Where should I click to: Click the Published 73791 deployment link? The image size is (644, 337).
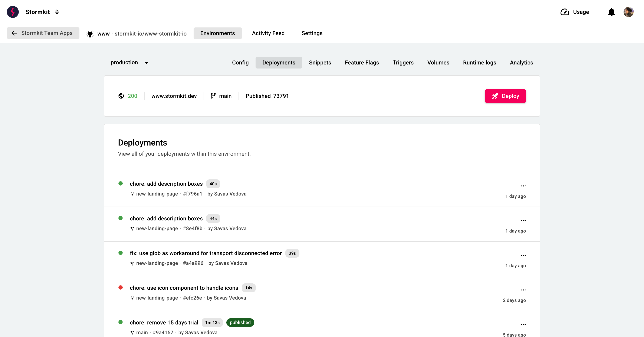(267, 96)
